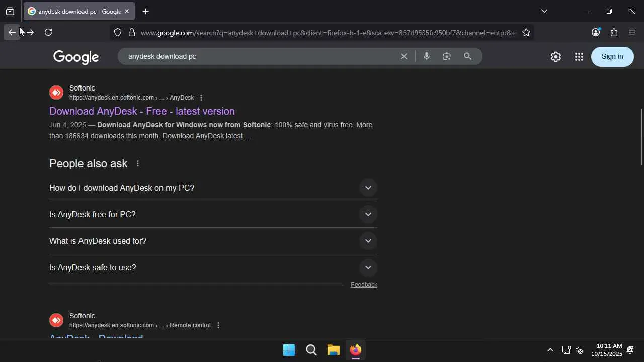Show the list all tabs dropdown
The image size is (644, 362).
pos(544,11)
